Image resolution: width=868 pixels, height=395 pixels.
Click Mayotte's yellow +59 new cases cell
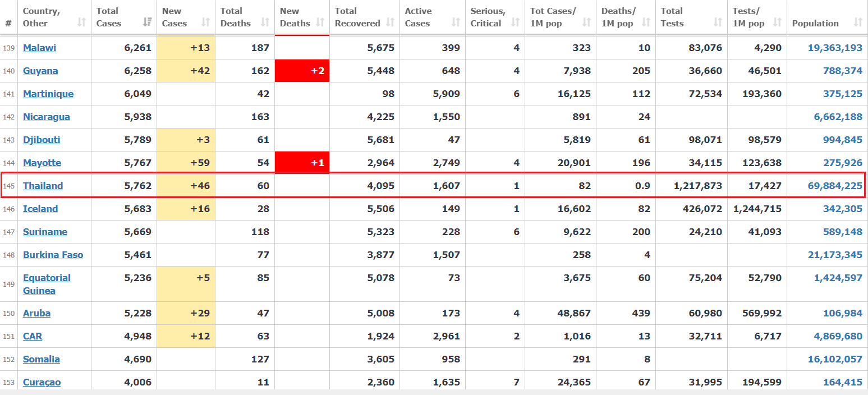(186, 163)
